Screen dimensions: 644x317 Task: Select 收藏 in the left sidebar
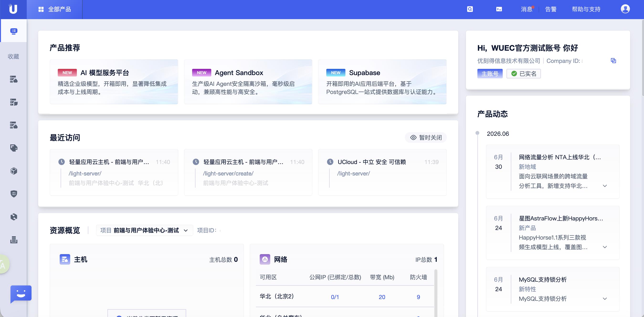(13, 57)
